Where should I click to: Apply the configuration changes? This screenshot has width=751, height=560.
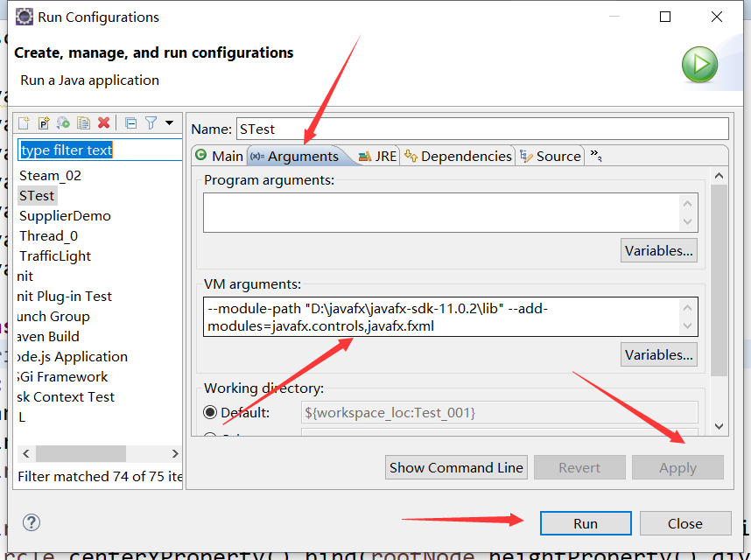coord(677,467)
